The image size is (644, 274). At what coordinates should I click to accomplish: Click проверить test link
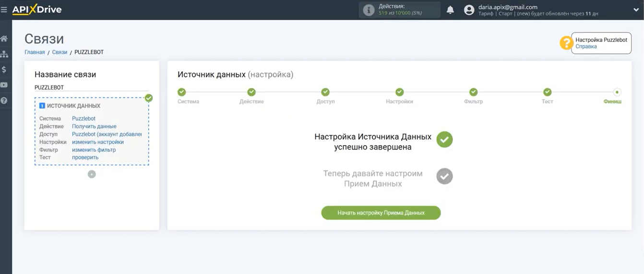85,157
